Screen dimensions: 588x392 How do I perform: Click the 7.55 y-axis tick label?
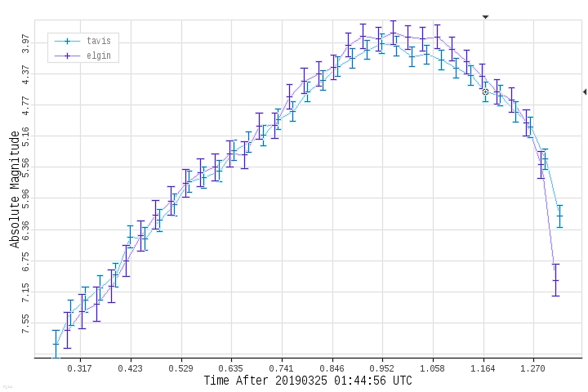(25, 323)
